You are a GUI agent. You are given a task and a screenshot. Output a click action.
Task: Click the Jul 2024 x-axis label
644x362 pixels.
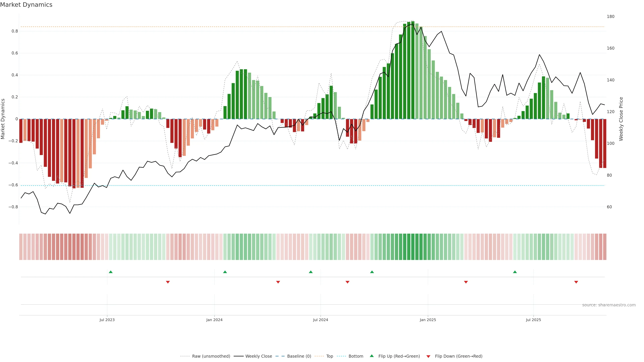click(x=320, y=320)
